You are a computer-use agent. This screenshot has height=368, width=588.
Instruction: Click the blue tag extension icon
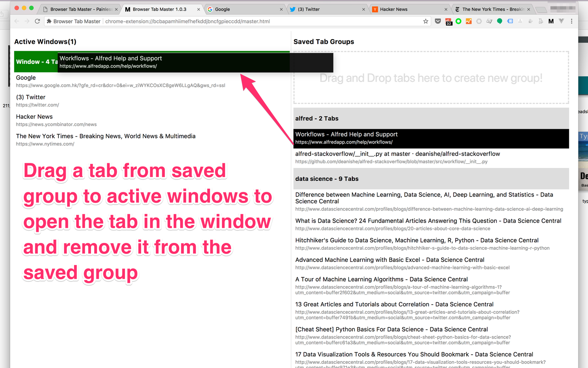[x=510, y=21]
